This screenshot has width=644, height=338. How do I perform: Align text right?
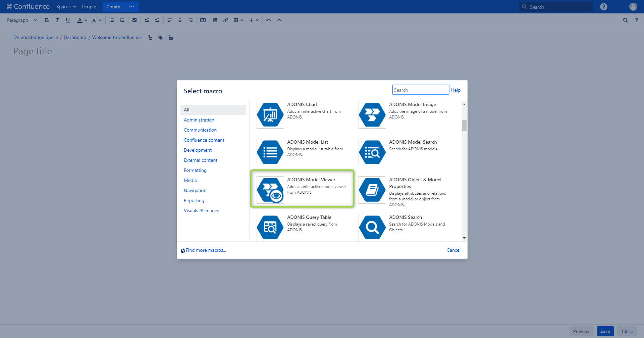[191, 20]
